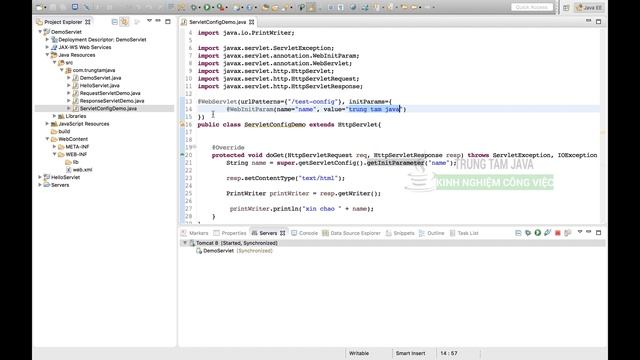Expand the HelloServlet project
The image size is (640, 360).
40,177
